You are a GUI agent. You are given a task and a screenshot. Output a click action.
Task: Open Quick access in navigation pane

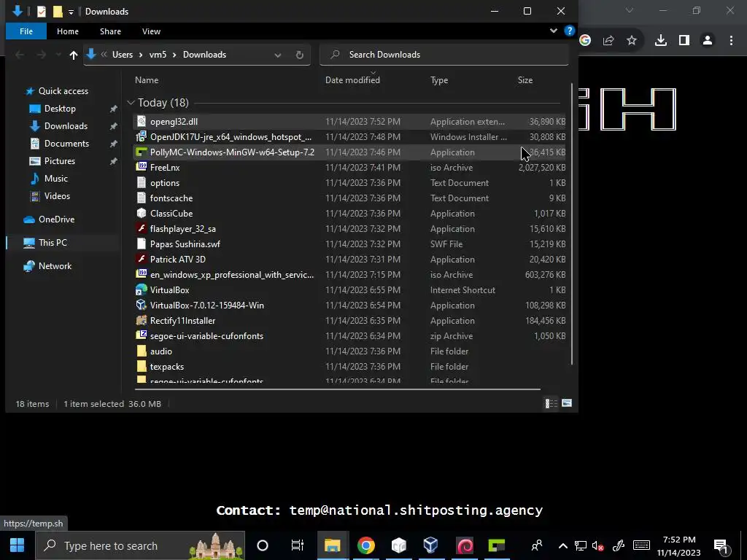[x=63, y=91]
